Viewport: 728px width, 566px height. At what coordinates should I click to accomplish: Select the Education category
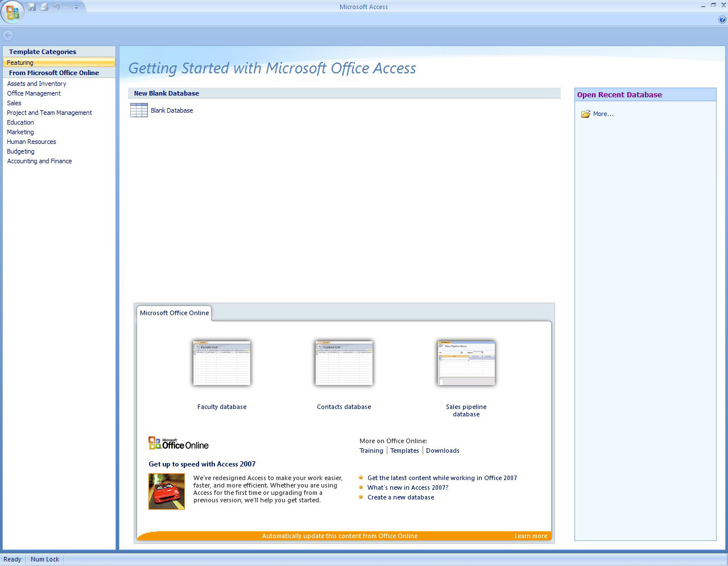point(20,122)
